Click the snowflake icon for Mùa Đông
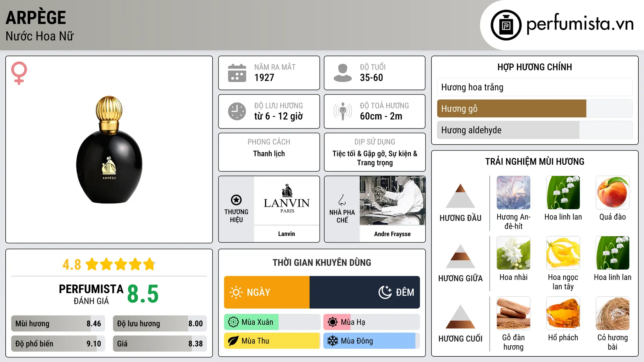Viewport: 644px width, 362px height. [x=333, y=341]
